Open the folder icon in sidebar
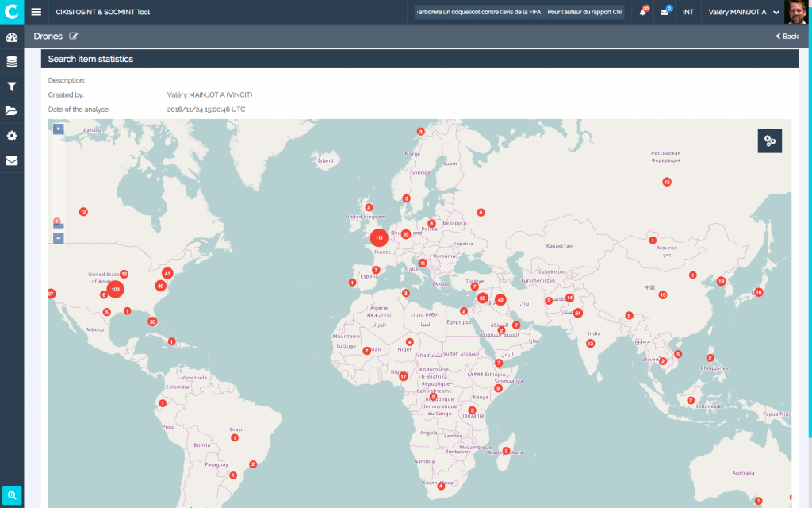 [x=11, y=111]
